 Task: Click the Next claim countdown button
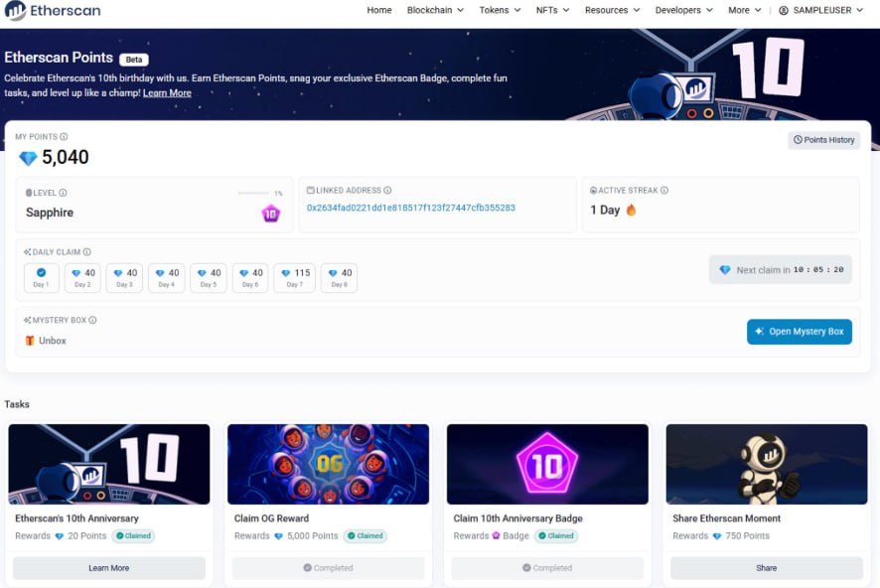(780, 270)
